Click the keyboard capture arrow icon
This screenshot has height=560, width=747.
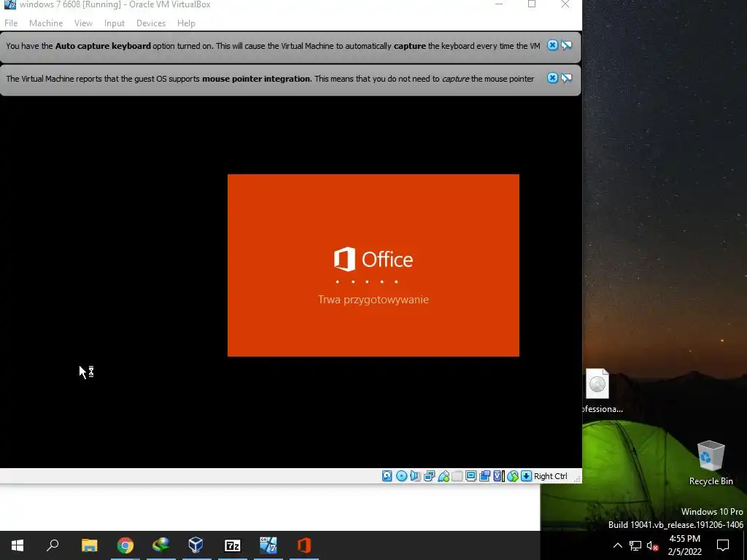tap(527, 475)
